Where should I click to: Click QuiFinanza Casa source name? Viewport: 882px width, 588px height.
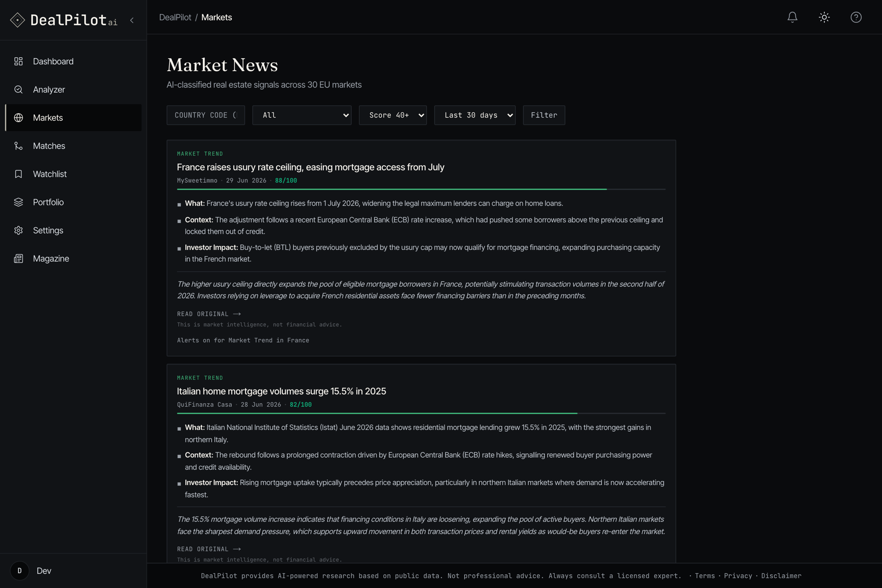[204, 405]
